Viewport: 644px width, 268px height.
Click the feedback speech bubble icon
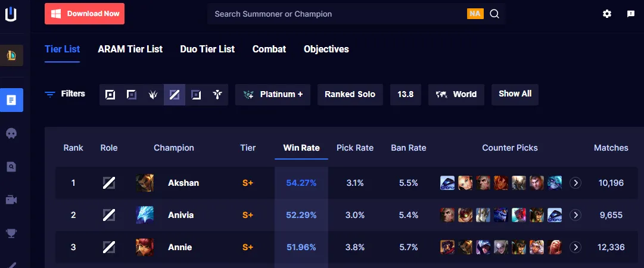point(631,14)
